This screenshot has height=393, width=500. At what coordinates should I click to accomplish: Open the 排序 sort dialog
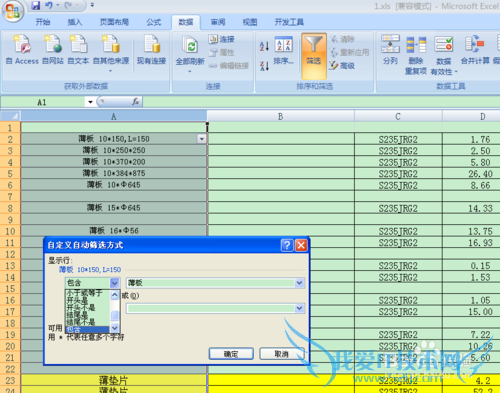click(x=284, y=50)
